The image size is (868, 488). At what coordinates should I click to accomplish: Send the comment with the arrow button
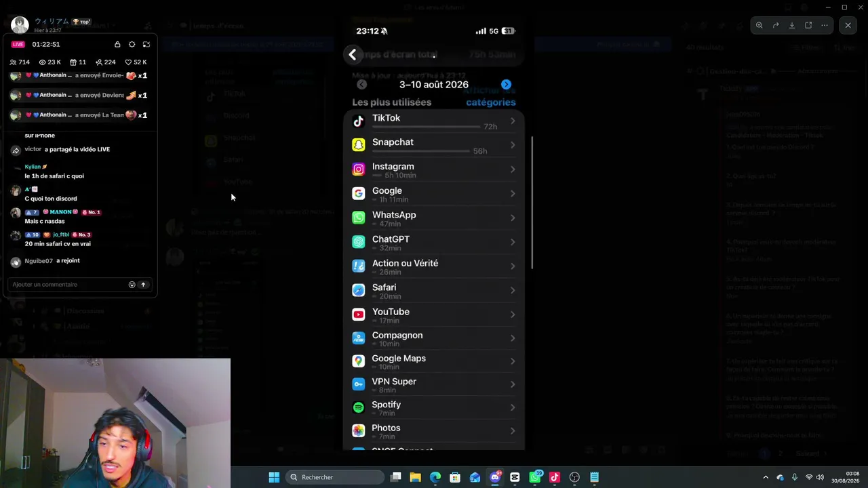point(143,285)
